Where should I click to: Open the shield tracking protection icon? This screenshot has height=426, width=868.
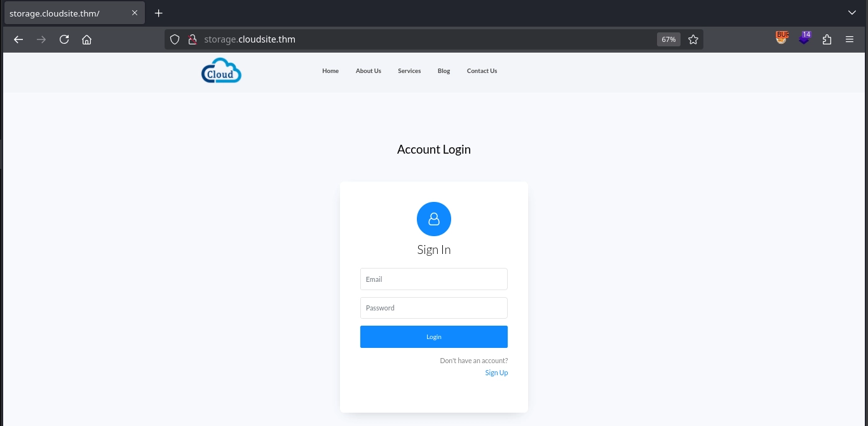175,39
